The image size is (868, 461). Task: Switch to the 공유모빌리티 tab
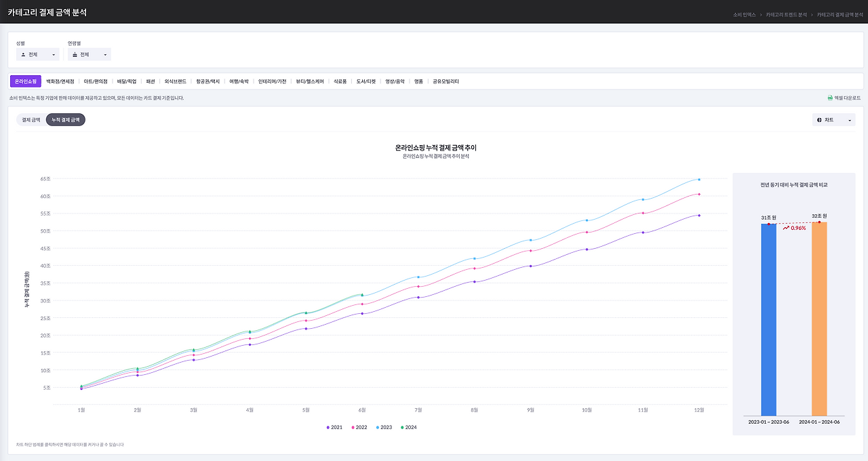coord(446,81)
